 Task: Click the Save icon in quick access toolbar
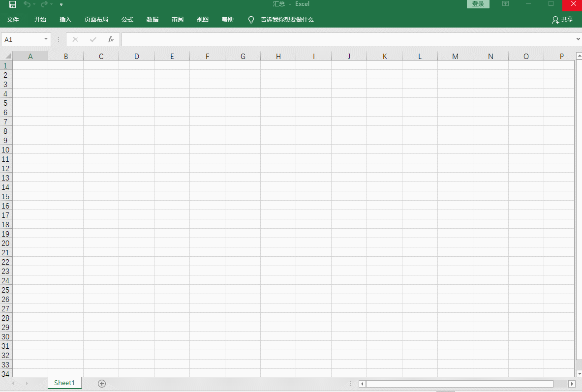click(13, 4)
